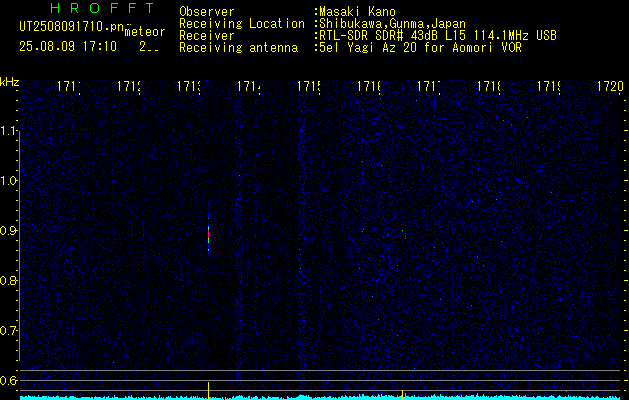Click the observer name Masaki Kano
The height and width of the screenshot is (400, 629).
click(x=357, y=12)
